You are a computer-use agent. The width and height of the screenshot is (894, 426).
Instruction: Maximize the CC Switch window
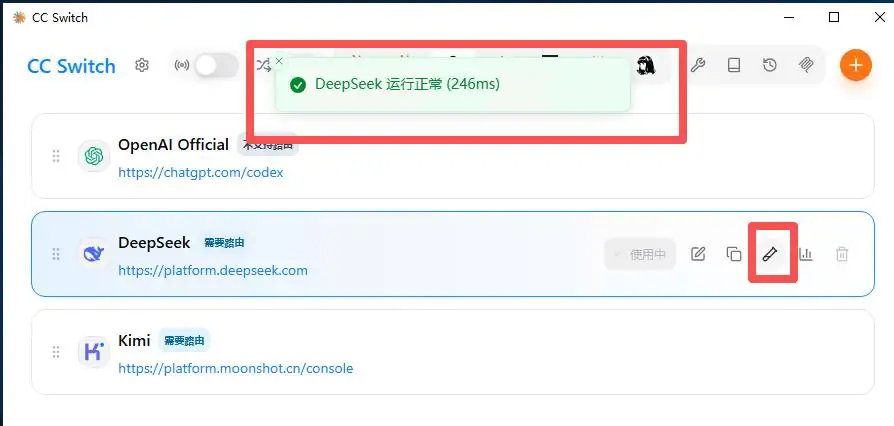point(834,18)
